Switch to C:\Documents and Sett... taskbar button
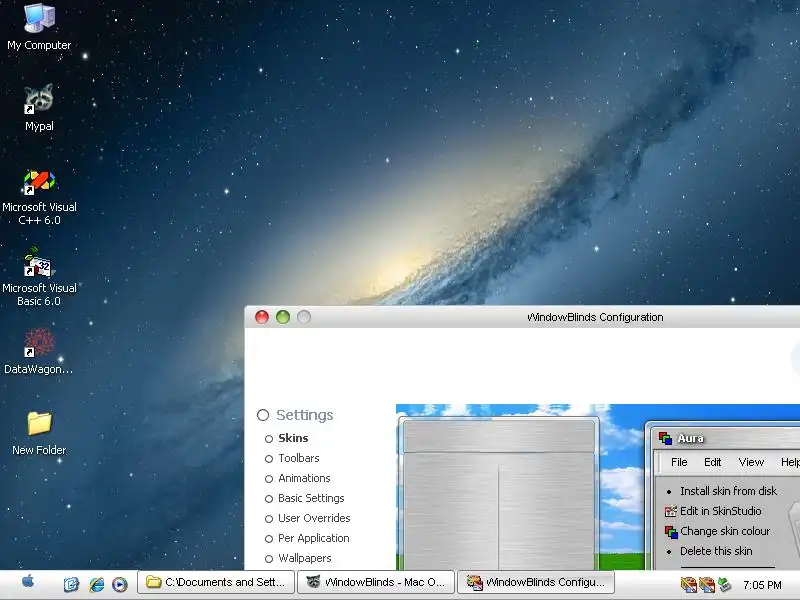 [216, 582]
